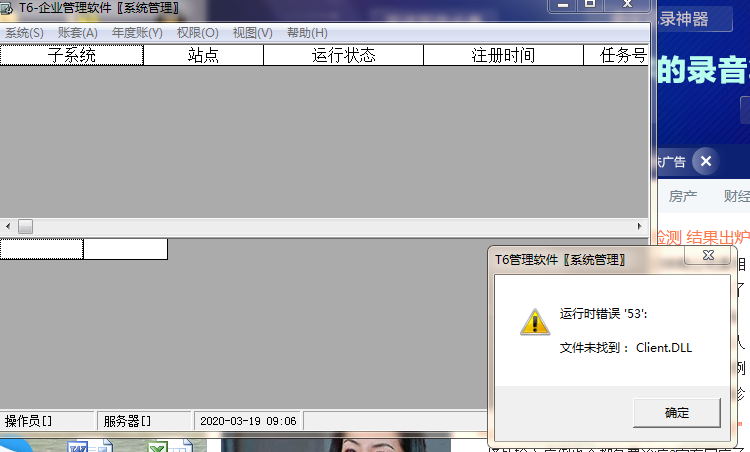Open the 年度账(Y) menu
This screenshot has width=750, height=452.
point(137,33)
